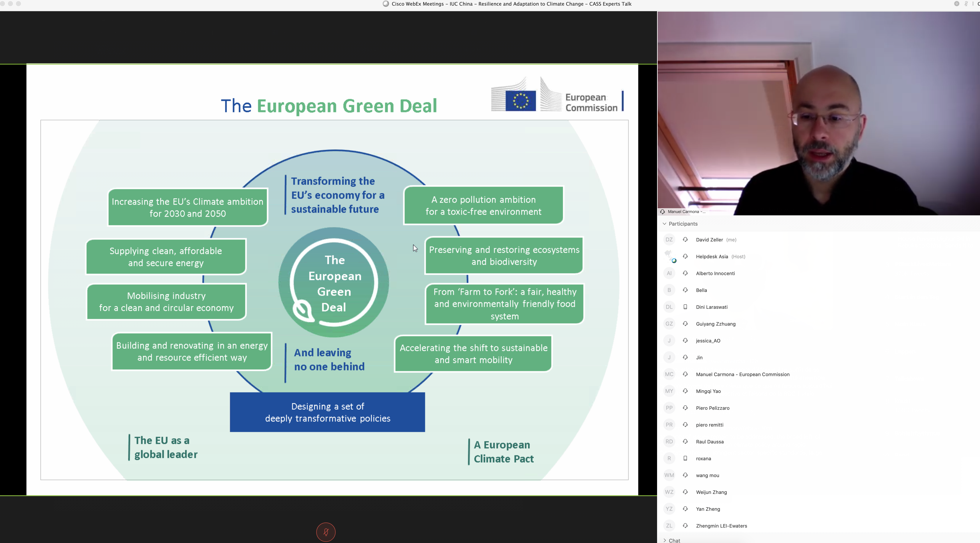The width and height of the screenshot is (980, 543).
Task: Select participant Zhengmin LEI-Ewaters
Action: click(x=721, y=526)
